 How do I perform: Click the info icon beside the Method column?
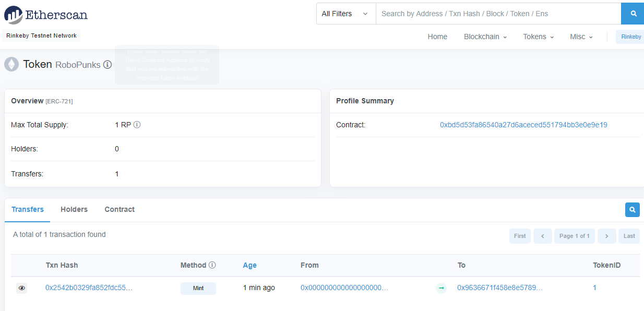pos(213,265)
